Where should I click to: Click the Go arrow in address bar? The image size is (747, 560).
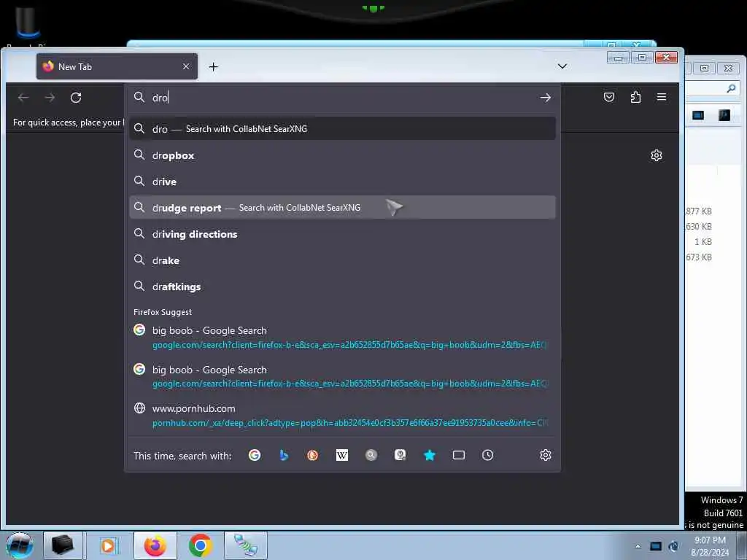click(546, 98)
